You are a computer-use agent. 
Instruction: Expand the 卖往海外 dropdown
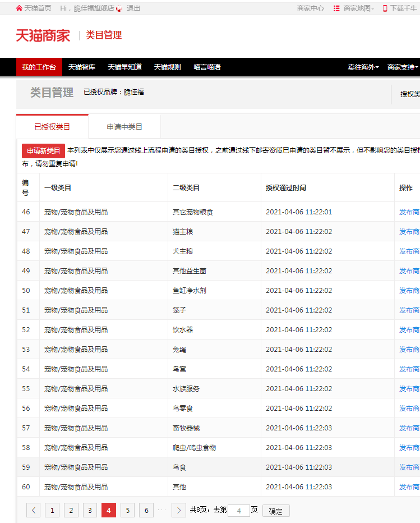coord(363,67)
